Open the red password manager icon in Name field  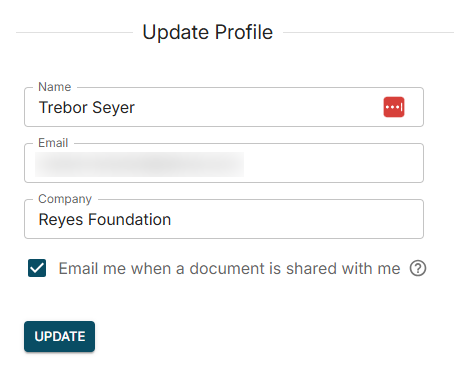(x=394, y=107)
